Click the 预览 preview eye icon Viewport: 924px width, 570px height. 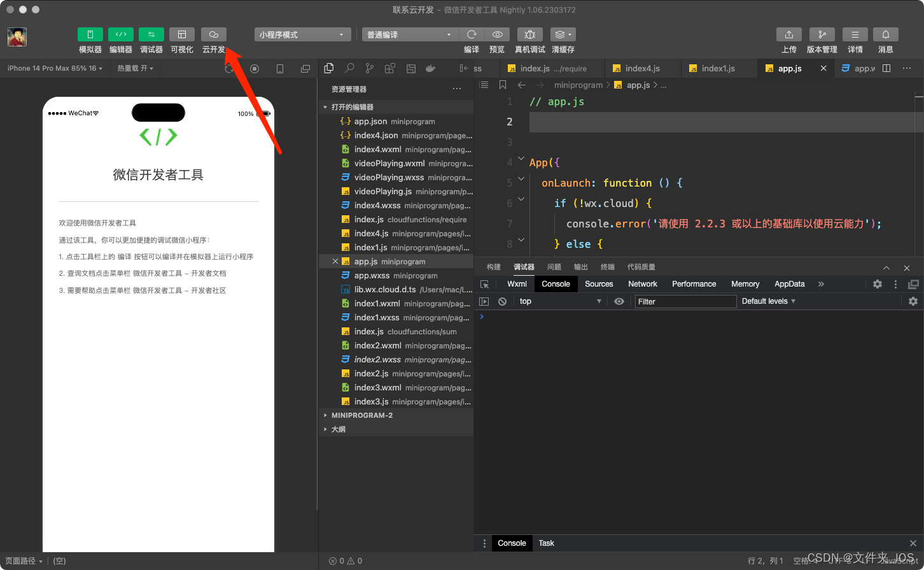(x=497, y=34)
